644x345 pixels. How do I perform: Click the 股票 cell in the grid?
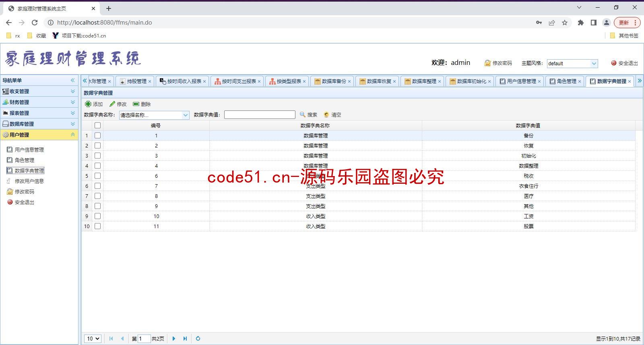pyautogui.click(x=528, y=226)
